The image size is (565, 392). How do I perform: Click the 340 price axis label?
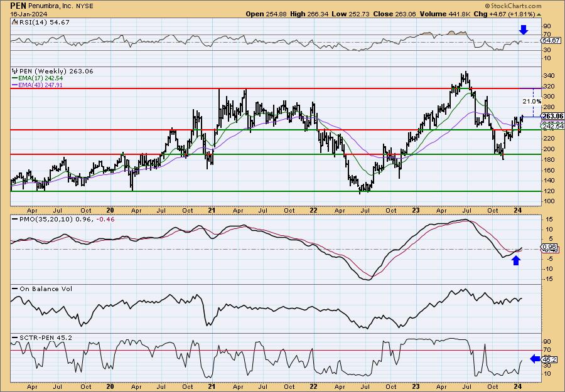click(x=549, y=76)
